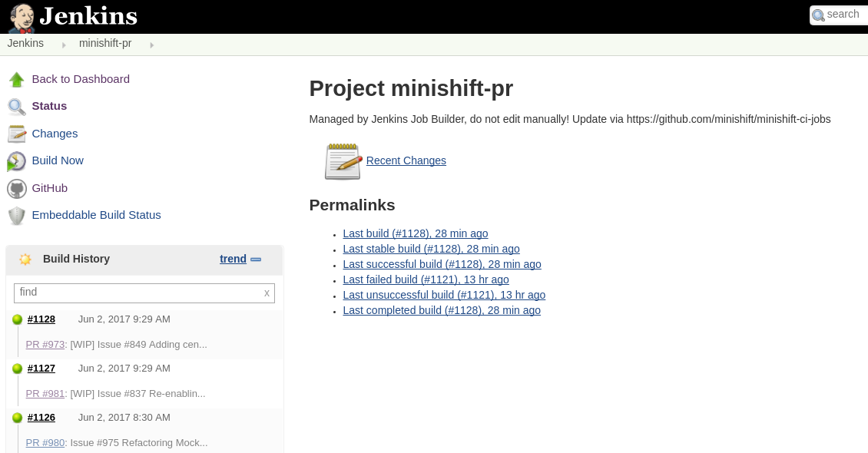Open Last successful build (#1128) permalink
Image resolution: width=868 pixels, height=453 pixels.
pos(442,264)
